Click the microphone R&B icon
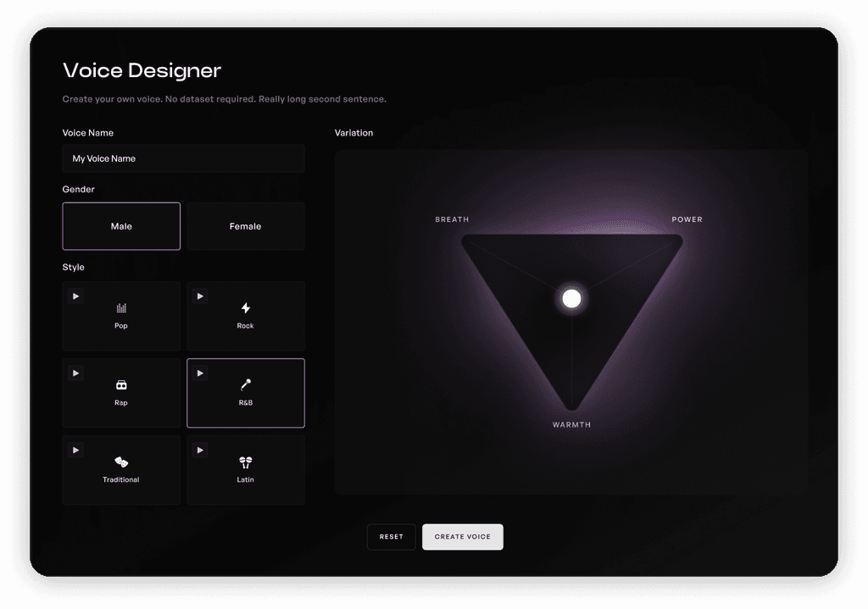This screenshot has width=868, height=609. point(245,386)
